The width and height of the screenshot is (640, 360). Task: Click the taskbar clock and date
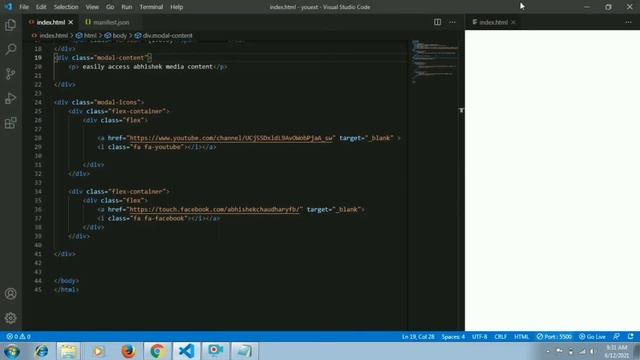coord(616,351)
